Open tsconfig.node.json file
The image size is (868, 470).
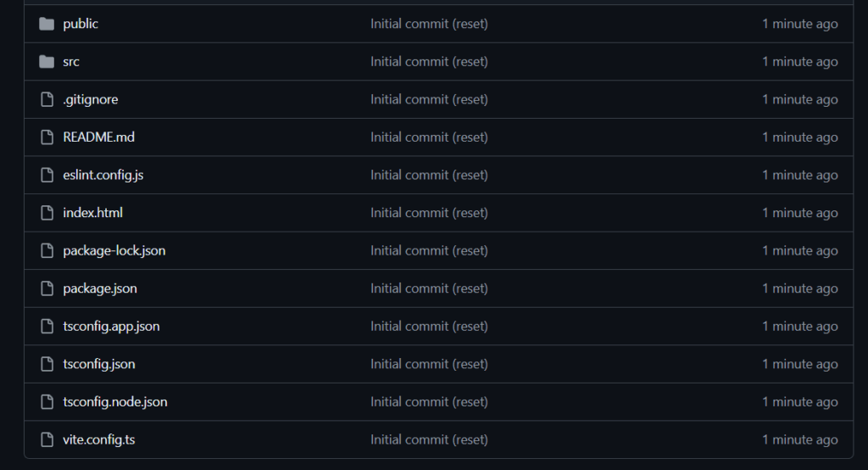(x=115, y=402)
